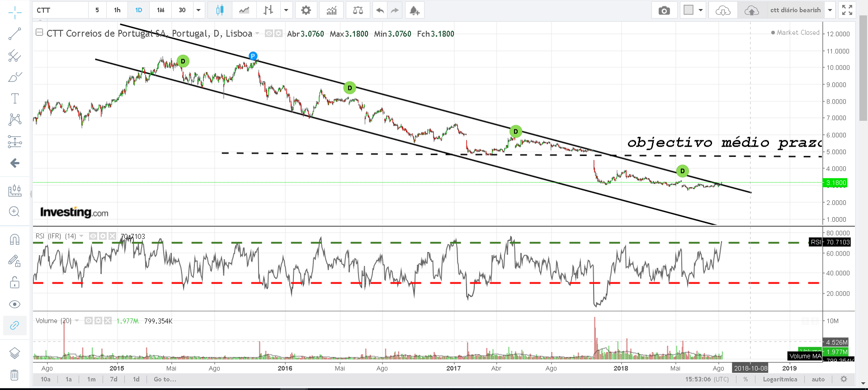Load chart layout from cloud

point(723,10)
